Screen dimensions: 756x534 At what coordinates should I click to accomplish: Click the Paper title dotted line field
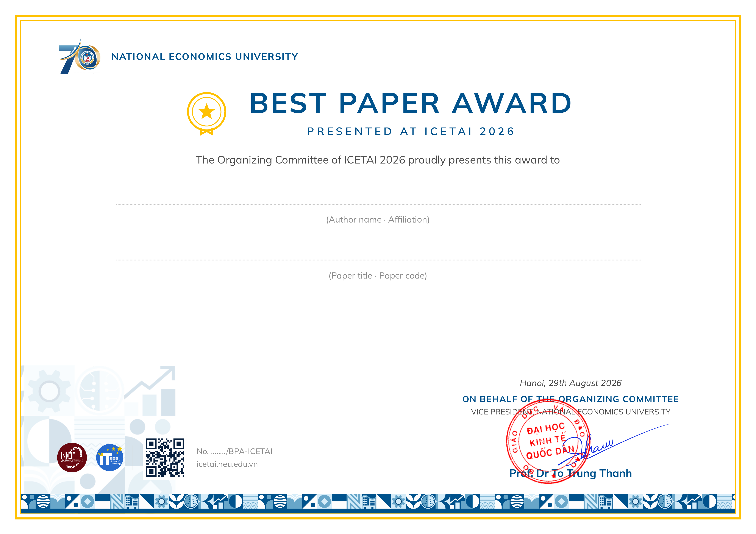coord(378,260)
